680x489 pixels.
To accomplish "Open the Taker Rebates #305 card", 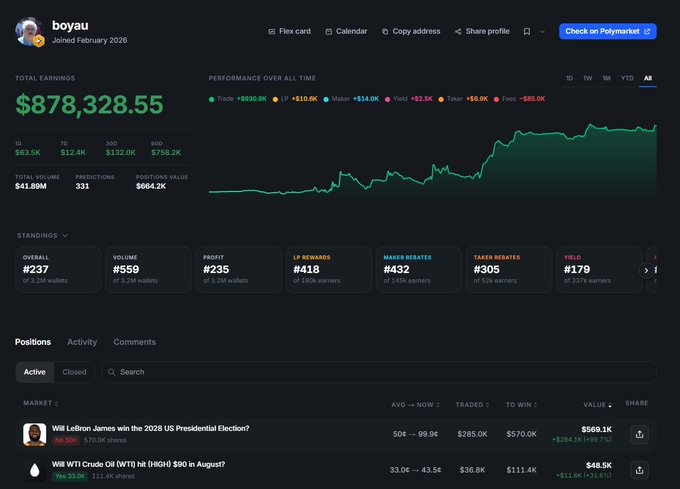I will pyautogui.click(x=509, y=269).
